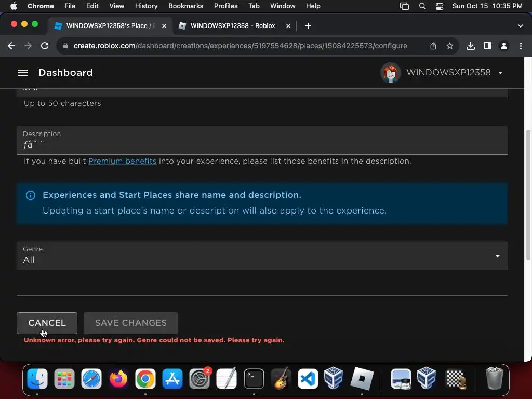Close the WINDOWSXP12358's Place tab
The image size is (532, 399).
(x=164, y=26)
